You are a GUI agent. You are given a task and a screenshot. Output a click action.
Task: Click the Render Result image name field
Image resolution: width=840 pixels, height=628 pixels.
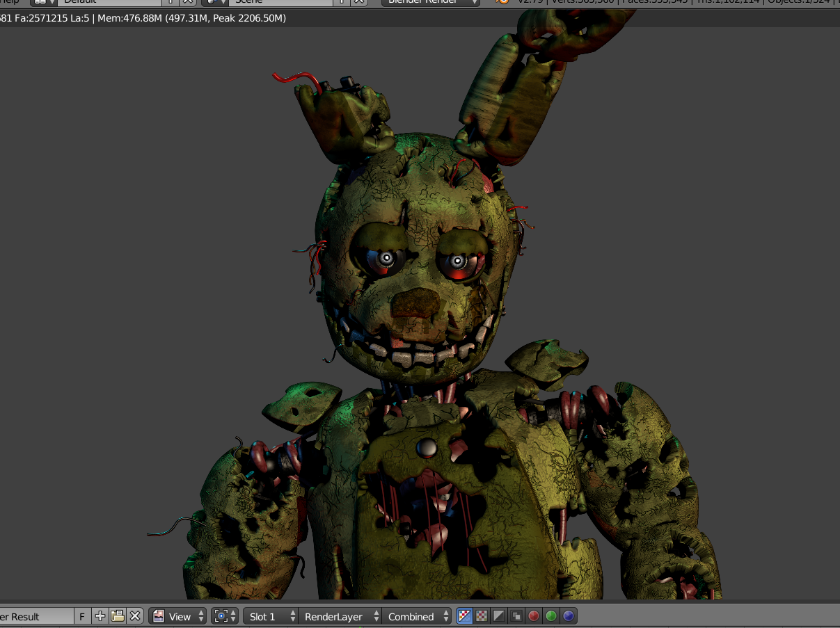[36, 616]
